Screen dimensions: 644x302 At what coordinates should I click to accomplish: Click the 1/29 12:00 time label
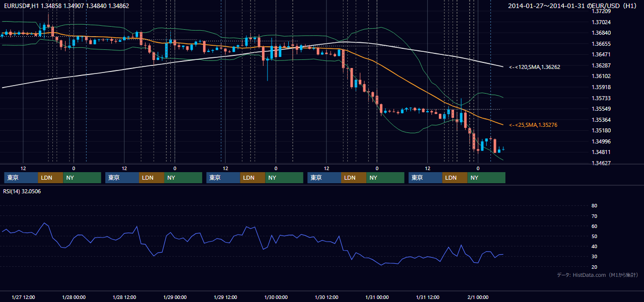coord(226,297)
